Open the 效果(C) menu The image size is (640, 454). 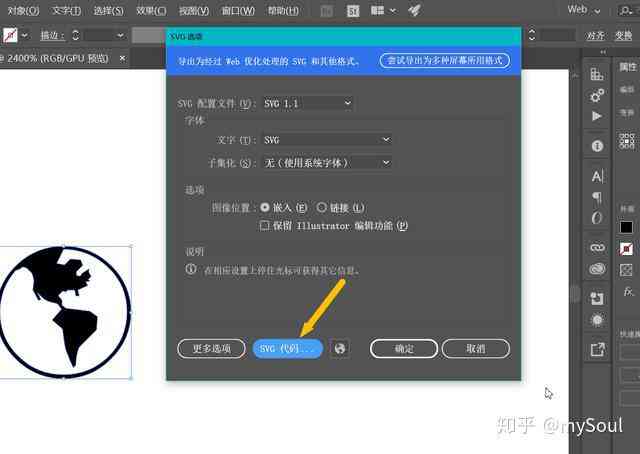coord(151,11)
